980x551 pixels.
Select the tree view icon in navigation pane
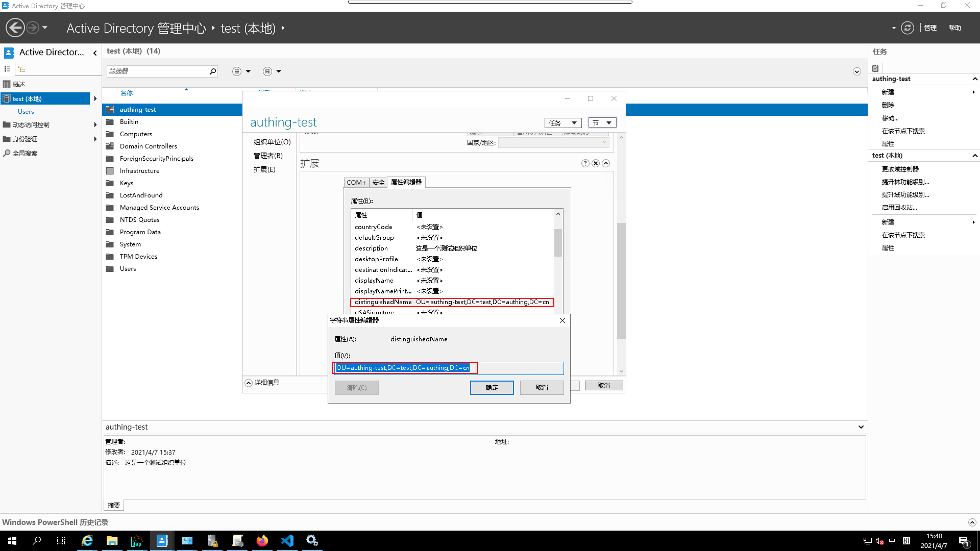pyautogui.click(x=21, y=69)
